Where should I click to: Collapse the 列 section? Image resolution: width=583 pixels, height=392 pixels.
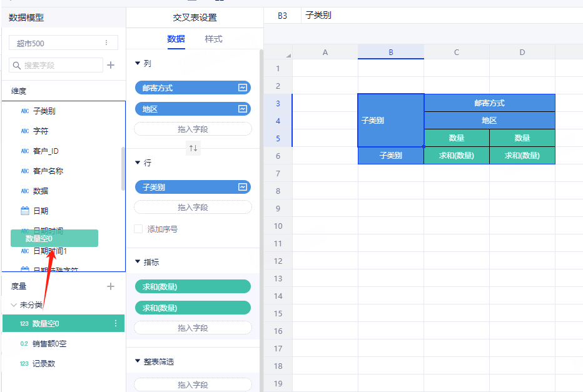[138, 63]
